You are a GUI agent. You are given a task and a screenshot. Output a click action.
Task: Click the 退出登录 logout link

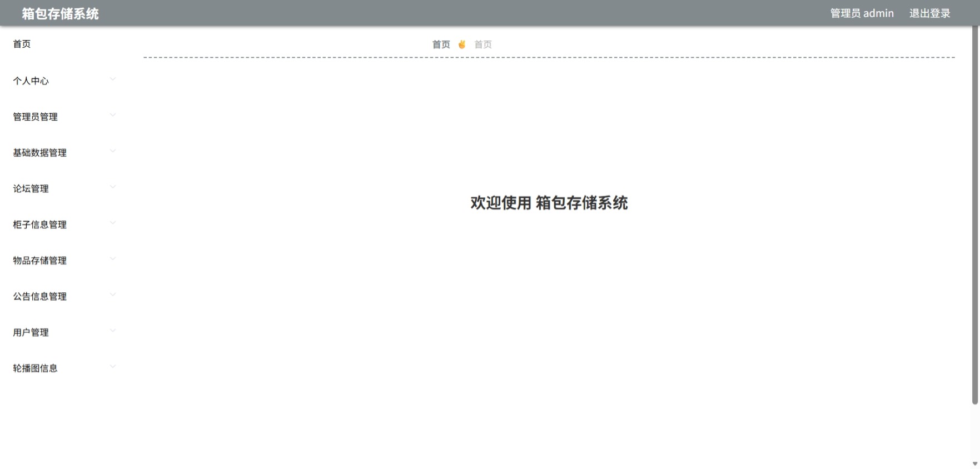click(930, 13)
